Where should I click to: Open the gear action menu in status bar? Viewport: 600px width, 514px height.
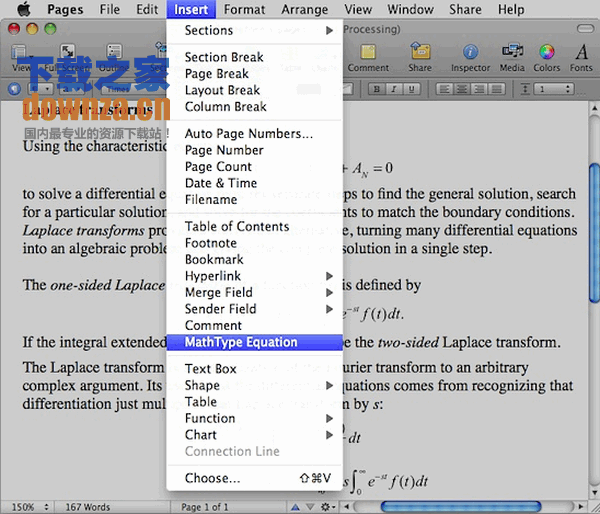tap(327, 507)
